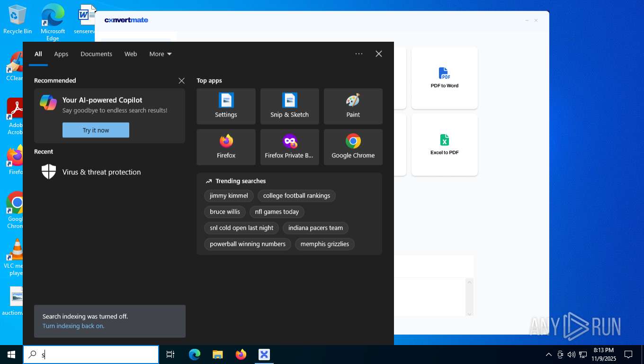Image resolution: width=644 pixels, height=364 pixels.
Task: Open Firefox from the taskbar
Action: coord(241,355)
